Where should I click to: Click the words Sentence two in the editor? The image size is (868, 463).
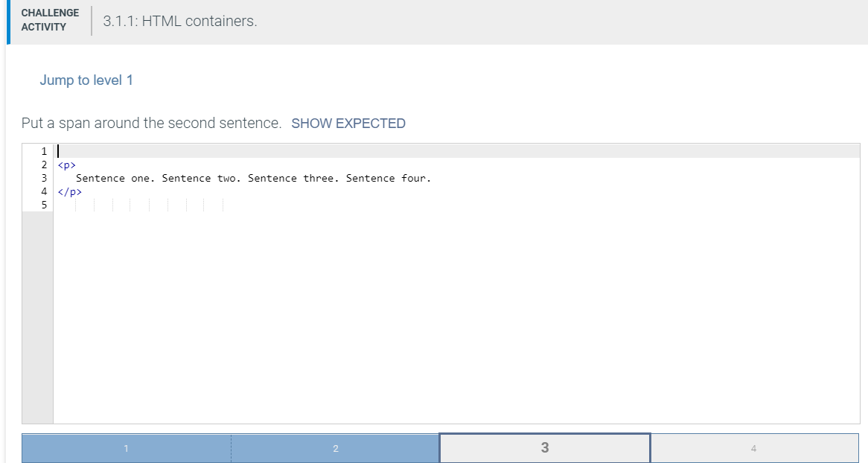tap(200, 178)
